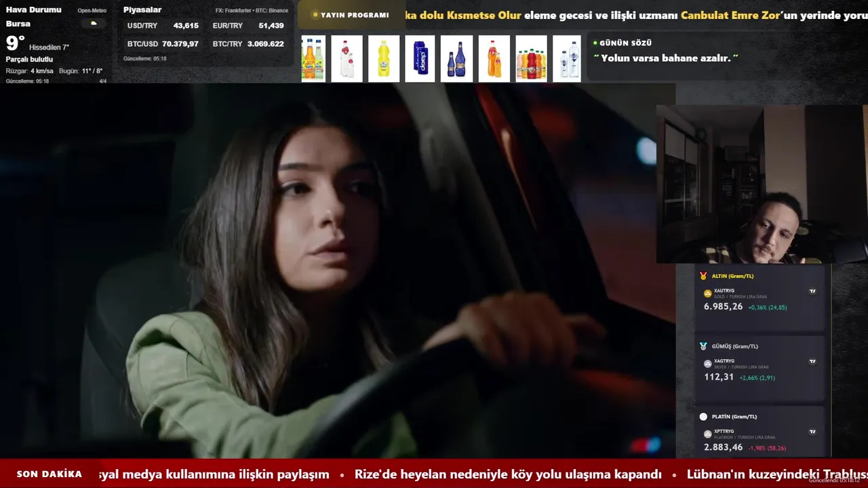Click the webcam overlay of the streamer

pos(762,184)
